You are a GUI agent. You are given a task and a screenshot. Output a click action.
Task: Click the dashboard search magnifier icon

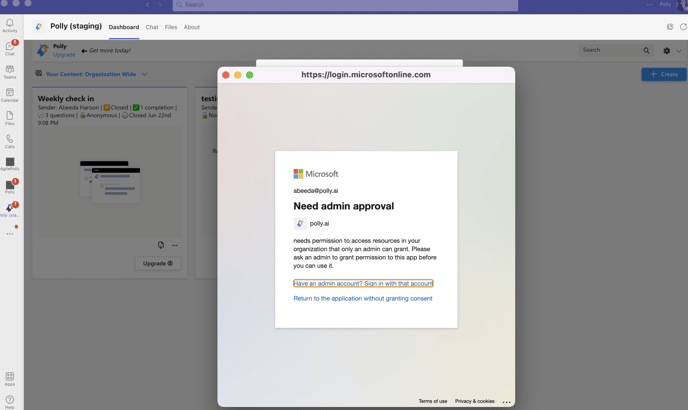646,50
